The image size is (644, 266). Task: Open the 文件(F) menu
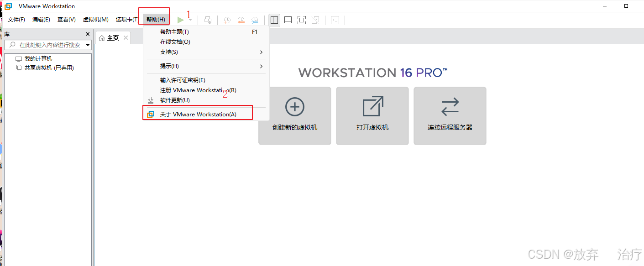pos(16,20)
